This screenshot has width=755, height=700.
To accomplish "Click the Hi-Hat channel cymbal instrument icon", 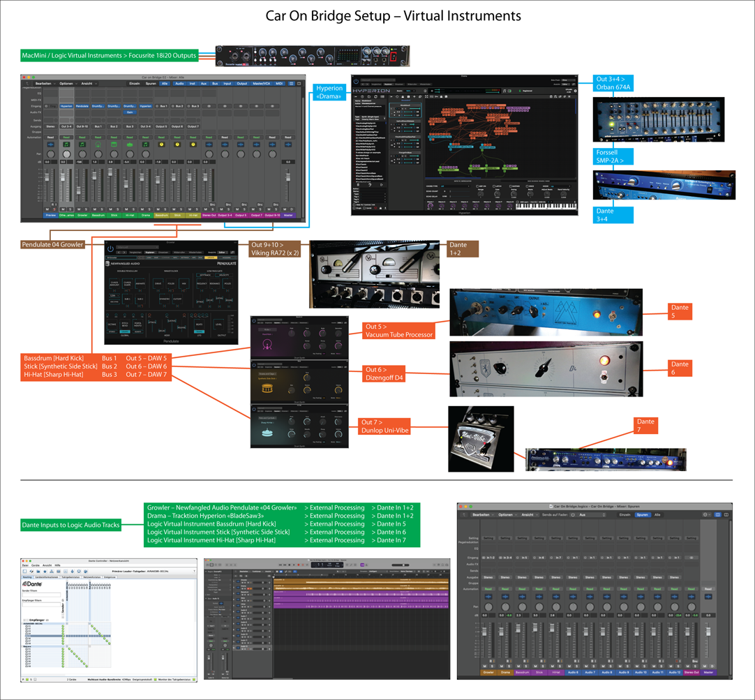I will click(x=130, y=144).
